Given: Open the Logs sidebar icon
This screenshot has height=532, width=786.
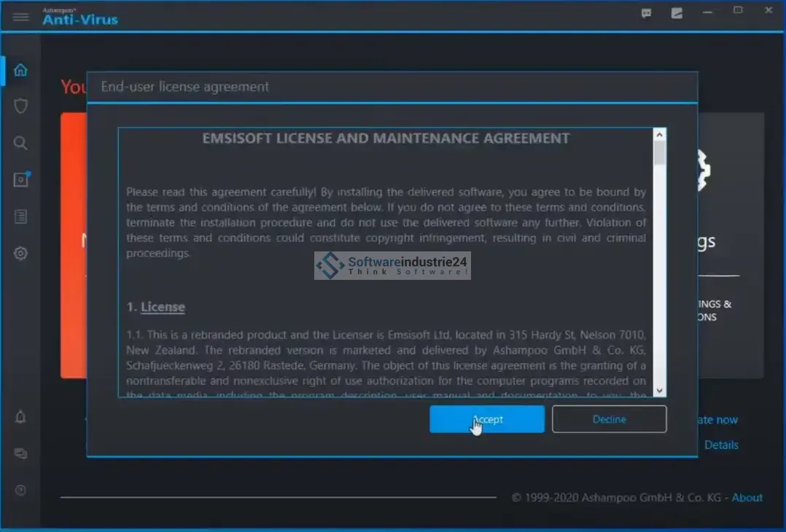Looking at the screenshot, I should tap(20, 216).
